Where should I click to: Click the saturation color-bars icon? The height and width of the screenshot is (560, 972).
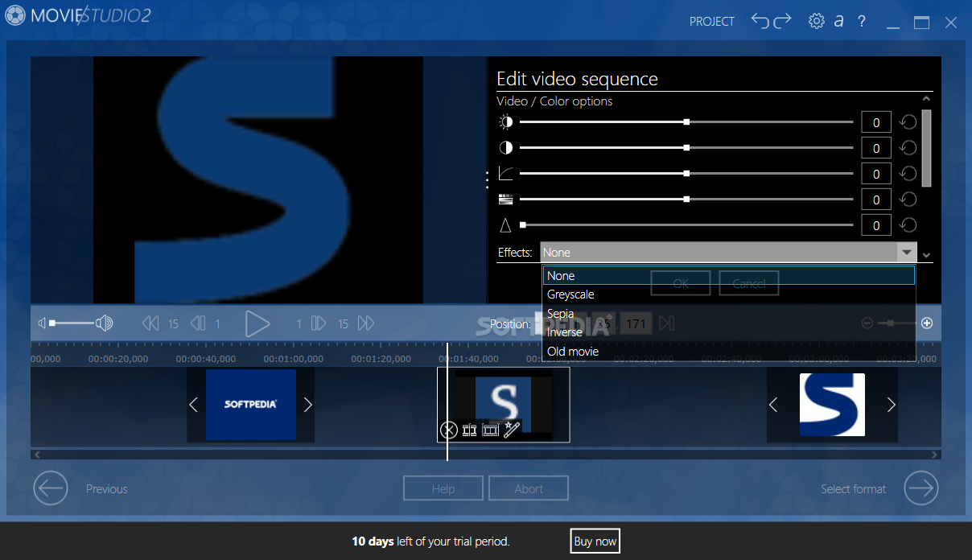coord(505,200)
